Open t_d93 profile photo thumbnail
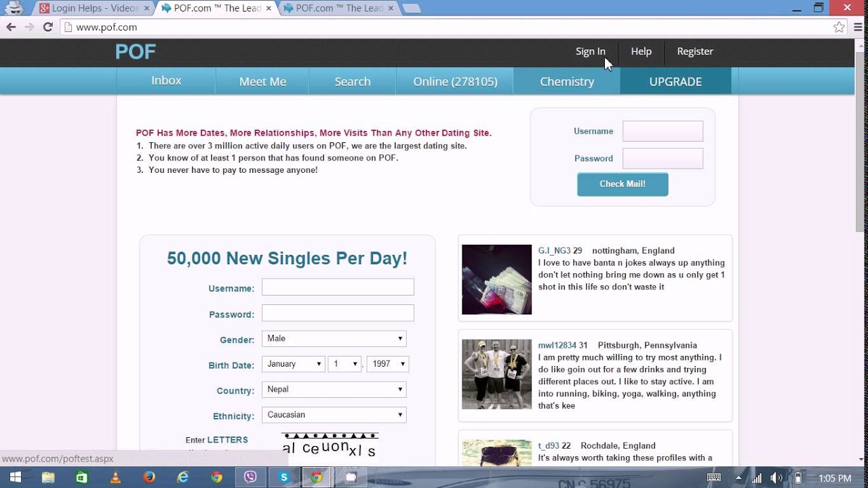Viewport: 868px width, 488px height. pos(496,453)
